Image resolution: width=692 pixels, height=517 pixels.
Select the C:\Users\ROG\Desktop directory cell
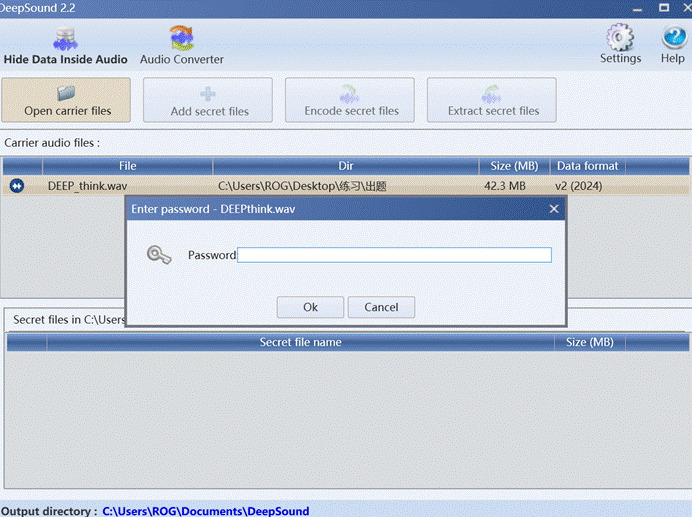coord(302,186)
